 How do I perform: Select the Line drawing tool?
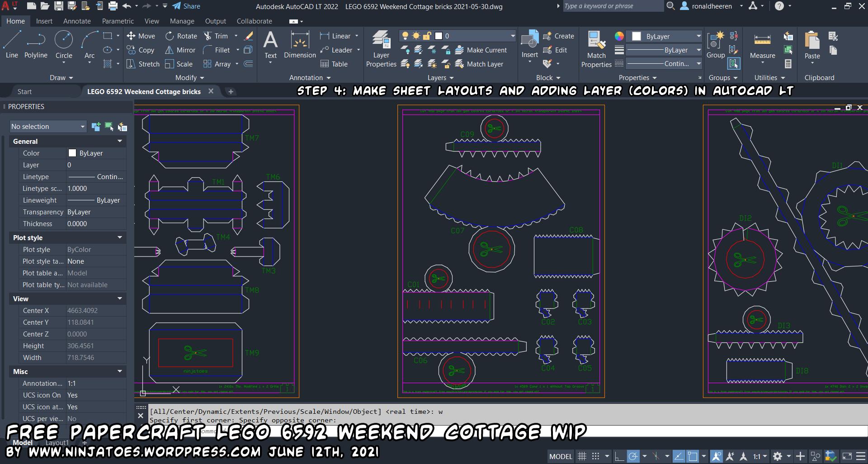pyautogui.click(x=12, y=45)
